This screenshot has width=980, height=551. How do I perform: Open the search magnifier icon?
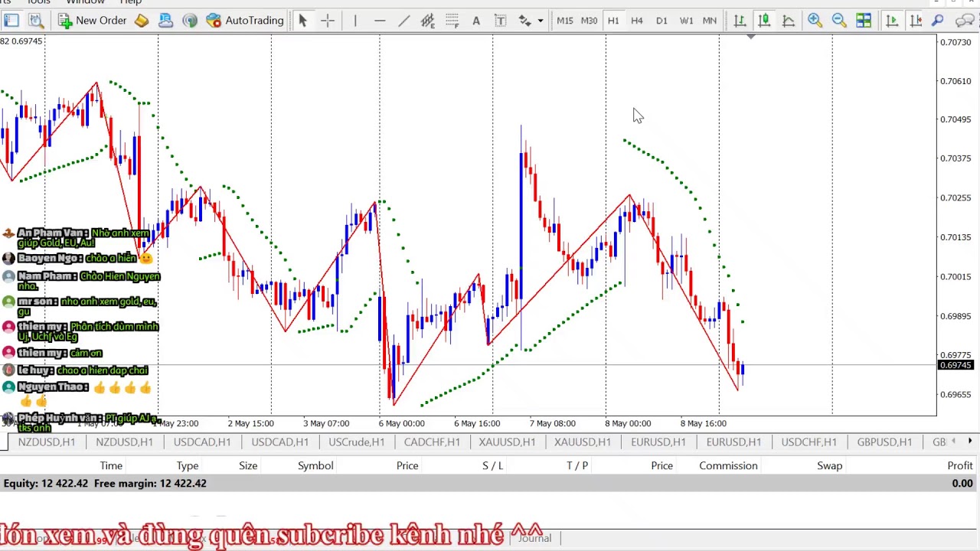coord(938,21)
